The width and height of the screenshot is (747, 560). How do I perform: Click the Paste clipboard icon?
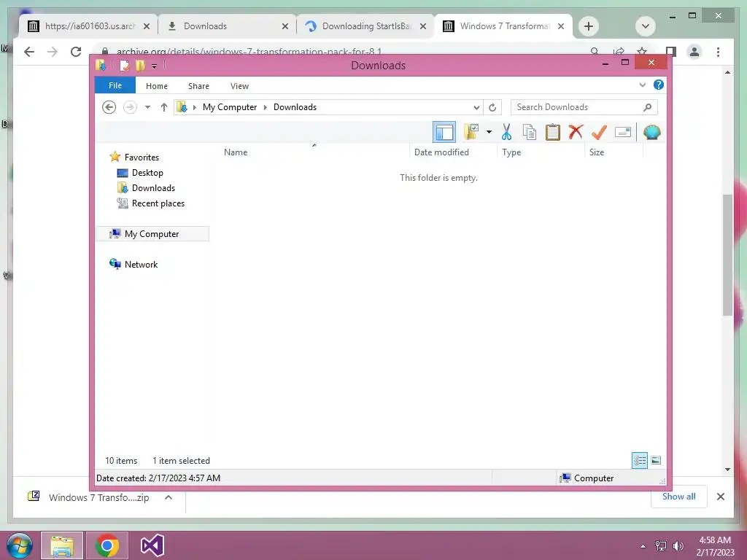pyautogui.click(x=553, y=132)
